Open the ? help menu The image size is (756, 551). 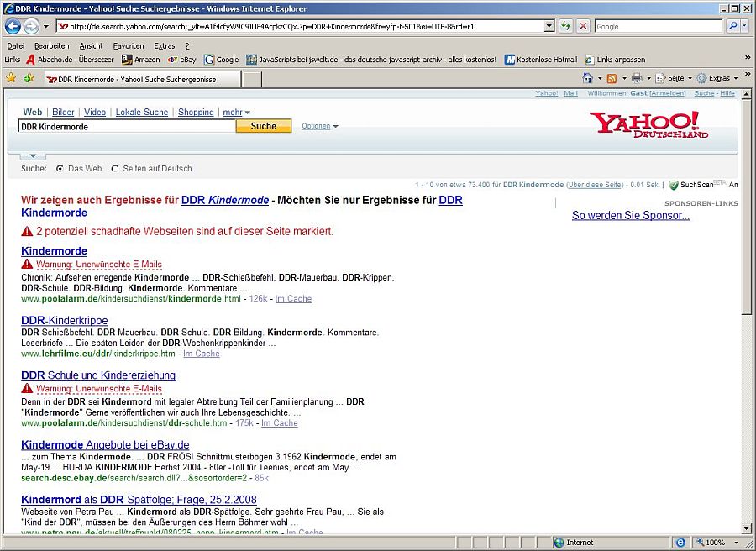tap(187, 46)
